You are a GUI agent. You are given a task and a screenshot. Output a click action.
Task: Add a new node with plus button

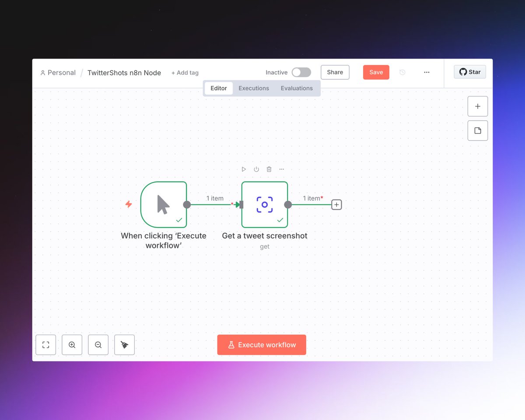tap(478, 106)
